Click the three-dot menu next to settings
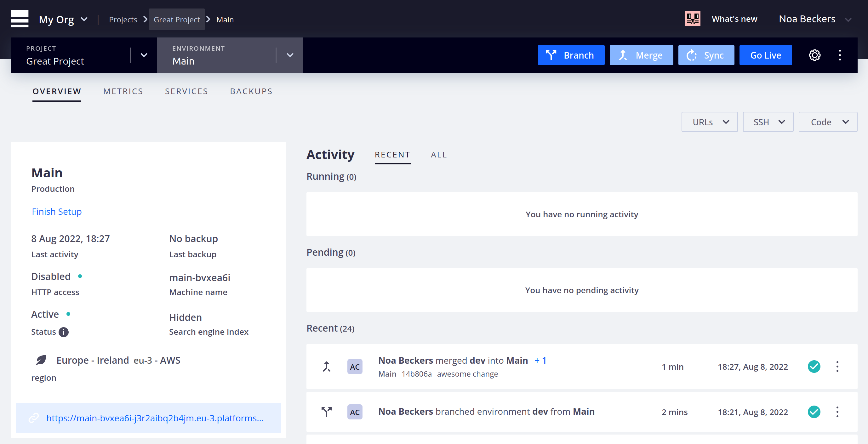868x444 pixels. click(x=840, y=55)
